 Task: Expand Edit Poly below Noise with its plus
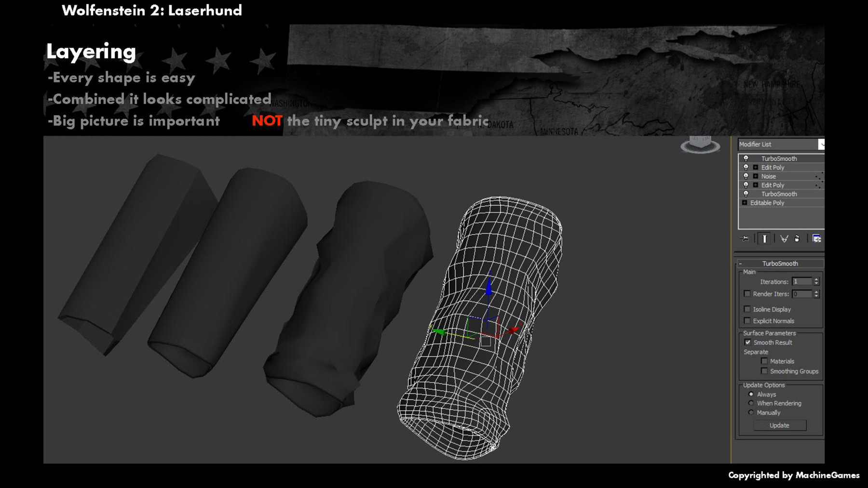click(x=756, y=185)
